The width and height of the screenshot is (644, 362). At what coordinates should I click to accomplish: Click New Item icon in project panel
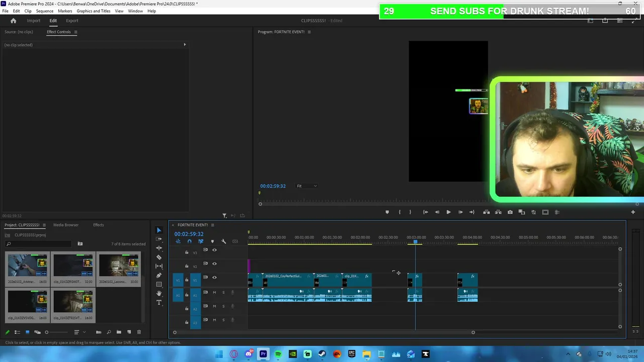point(129,332)
